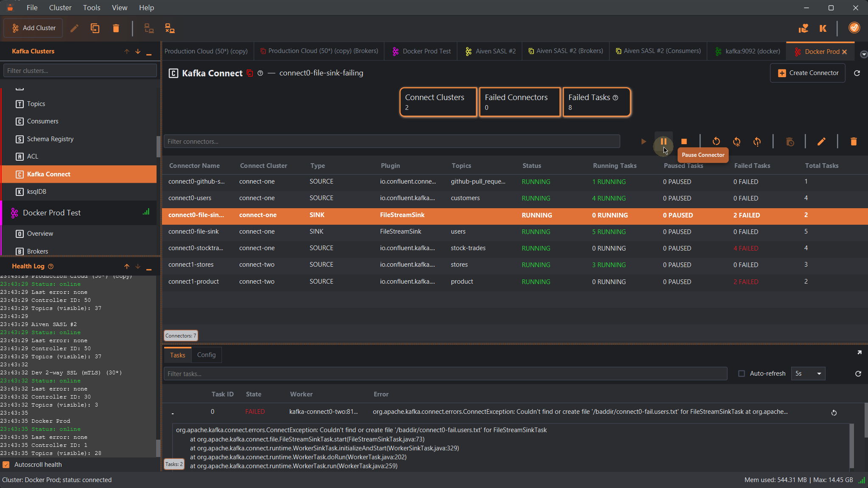The image size is (868, 488).
Task: Click the Create Connector button
Action: (808, 73)
